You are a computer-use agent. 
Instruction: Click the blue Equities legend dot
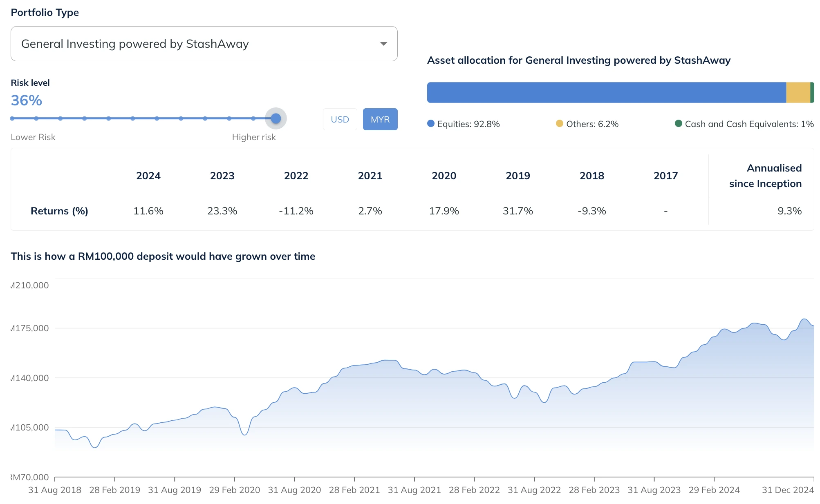click(x=431, y=123)
